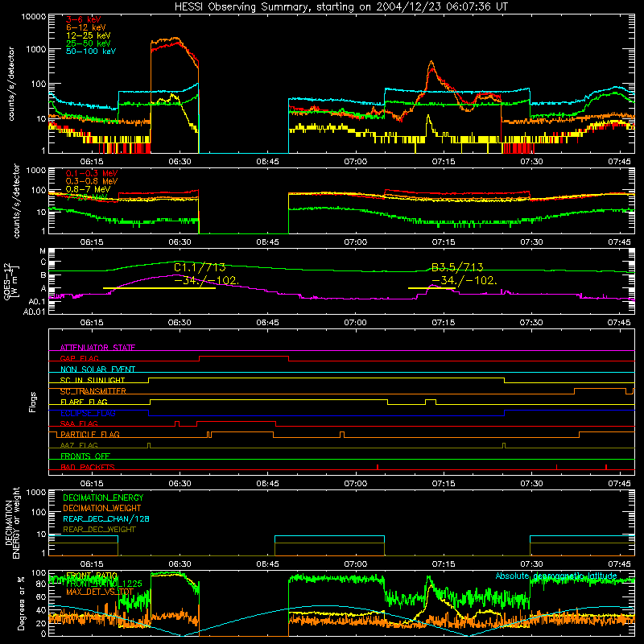The image size is (644, 644).
Task: Click the FRONT_RATIO_1225 legend label
Action: (x=104, y=584)
